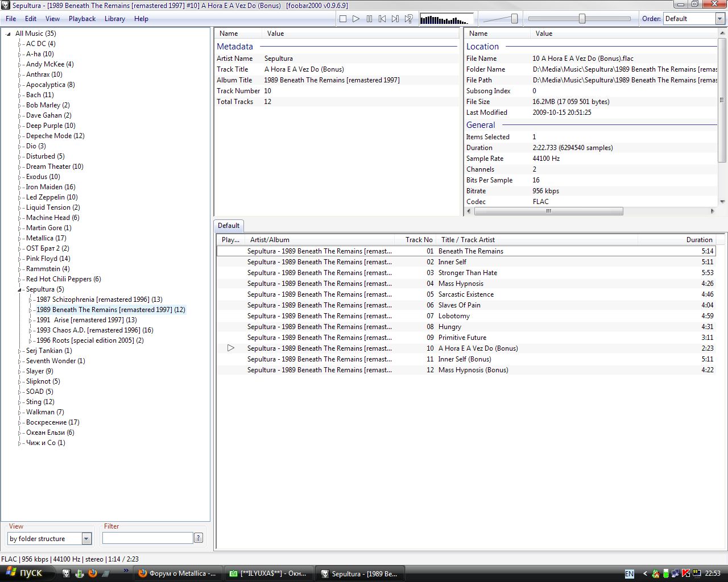Pause the current track

pyautogui.click(x=369, y=19)
